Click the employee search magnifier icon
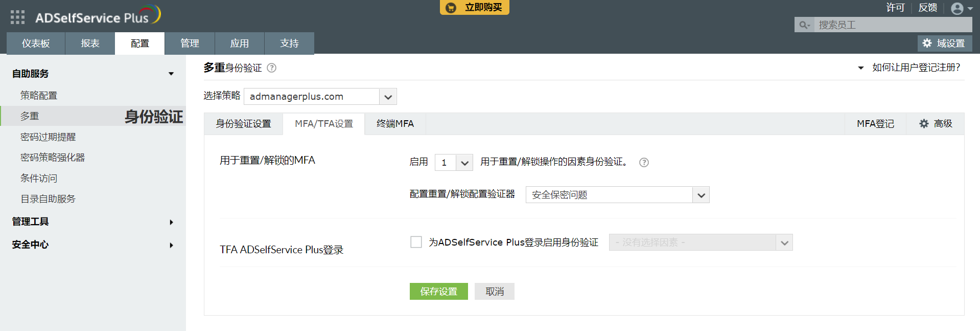 pyautogui.click(x=804, y=25)
